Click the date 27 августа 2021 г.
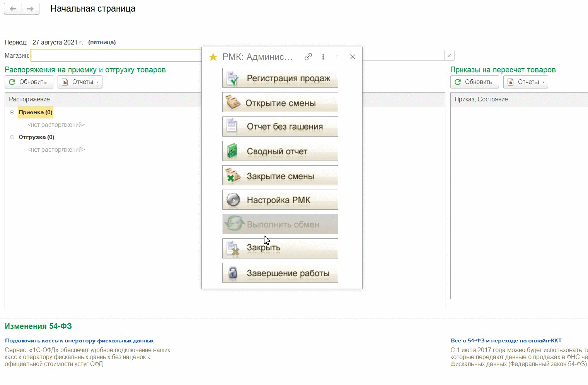The width and height of the screenshot is (588, 385). tap(58, 42)
